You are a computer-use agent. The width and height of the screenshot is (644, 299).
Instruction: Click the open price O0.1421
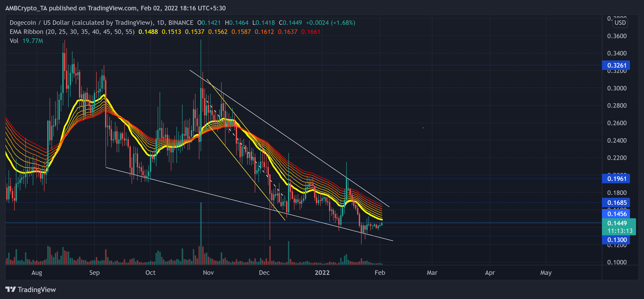209,23
